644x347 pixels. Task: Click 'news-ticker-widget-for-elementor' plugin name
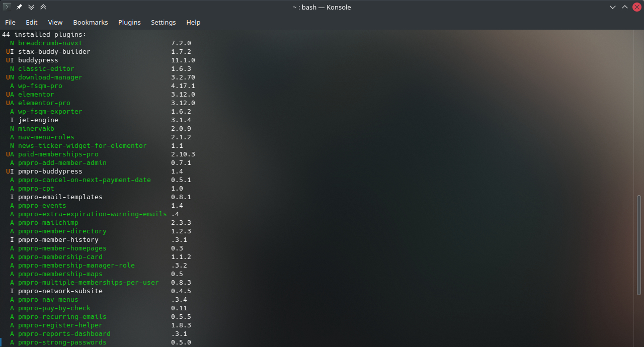click(83, 146)
